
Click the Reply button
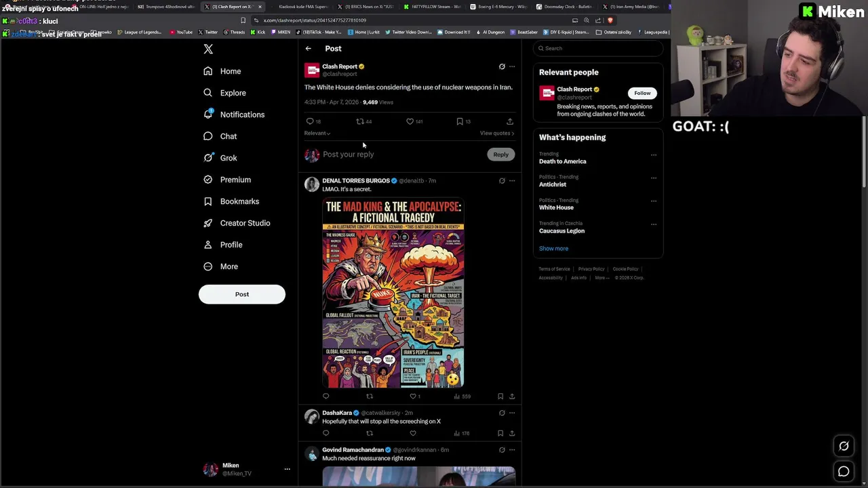point(500,155)
